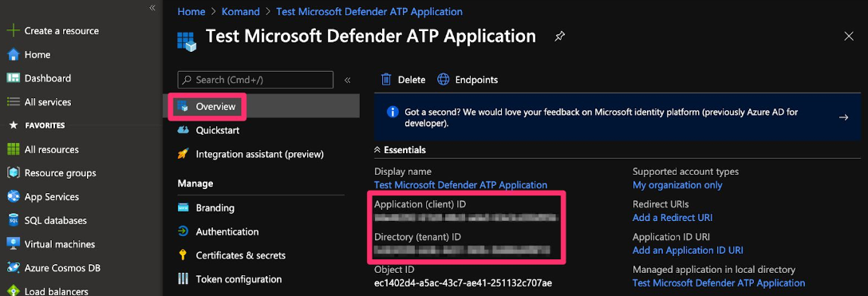
Task: Click Test Microsoft Defender ATP Application breadcrumb
Action: pyautogui.click(x=369, y=11)
